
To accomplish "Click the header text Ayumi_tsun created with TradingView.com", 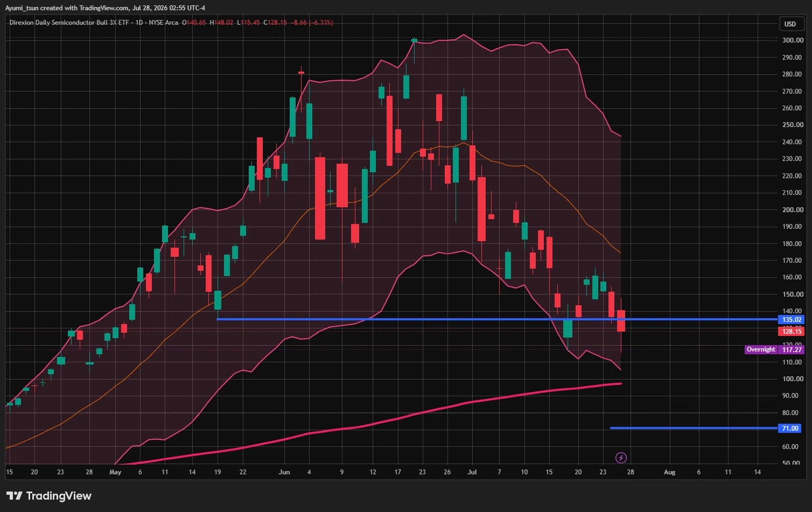I will pos(66,8).
